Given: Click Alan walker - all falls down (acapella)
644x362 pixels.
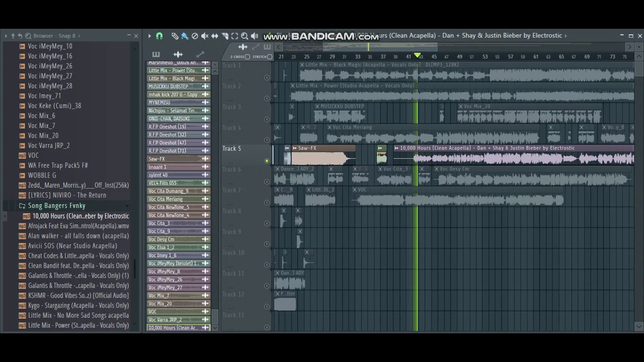Looking at the screenshot, I should 78,236.
